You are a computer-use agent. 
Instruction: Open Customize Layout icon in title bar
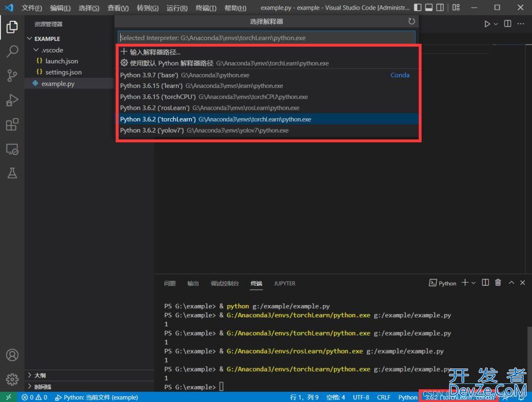point(456,7)
